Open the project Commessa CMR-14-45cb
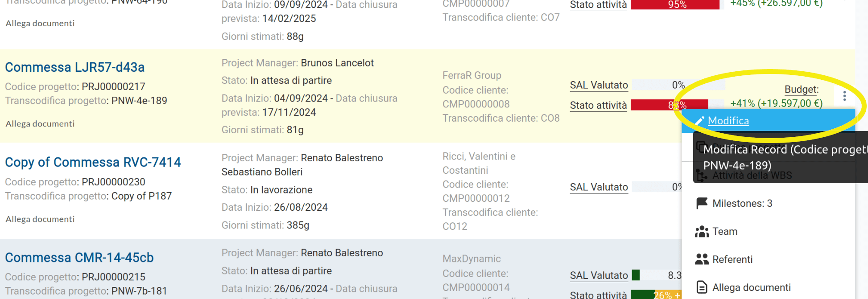 79,257
